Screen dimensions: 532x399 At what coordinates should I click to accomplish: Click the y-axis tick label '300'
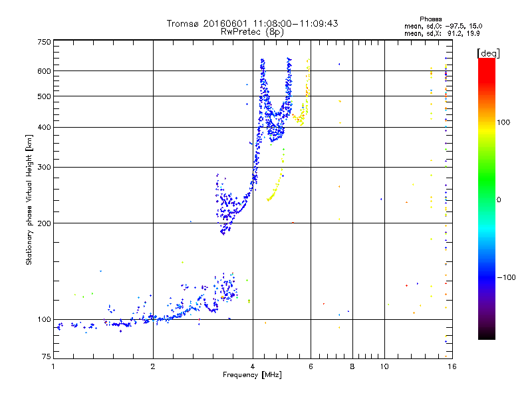point(44,167)
